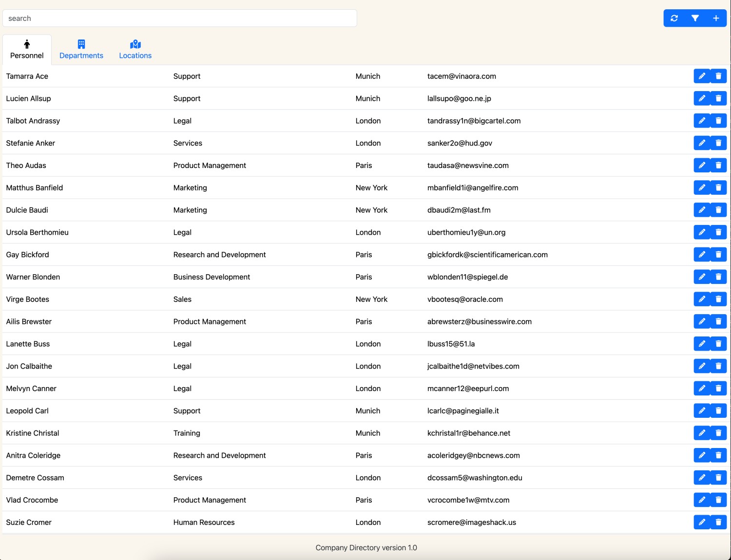Edit Tamarra Ace using pencil icon
This screenshot has width=731, height=560.
coord(702,76)
